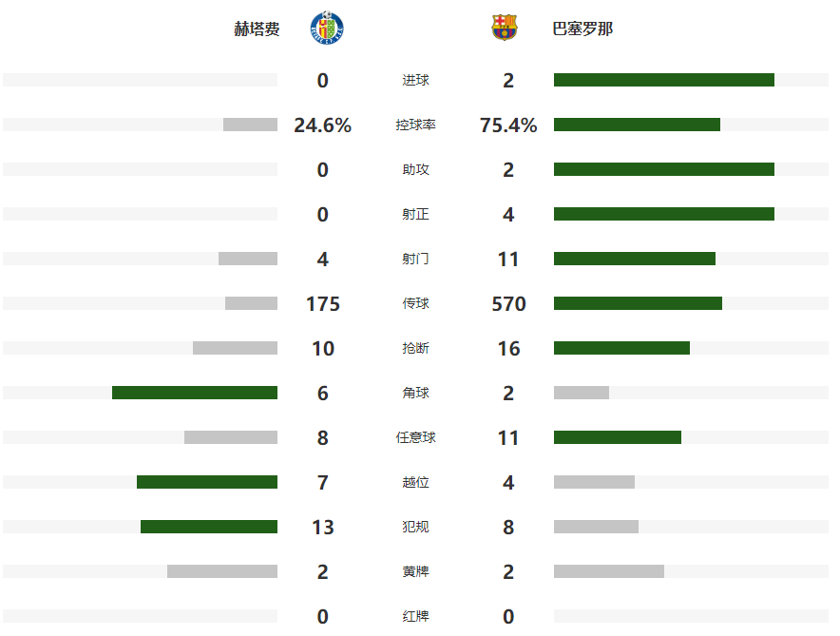Open the 赫塔费 team name link
The width and height of the screenshot is (840, 636).
(x=257, y=29)
